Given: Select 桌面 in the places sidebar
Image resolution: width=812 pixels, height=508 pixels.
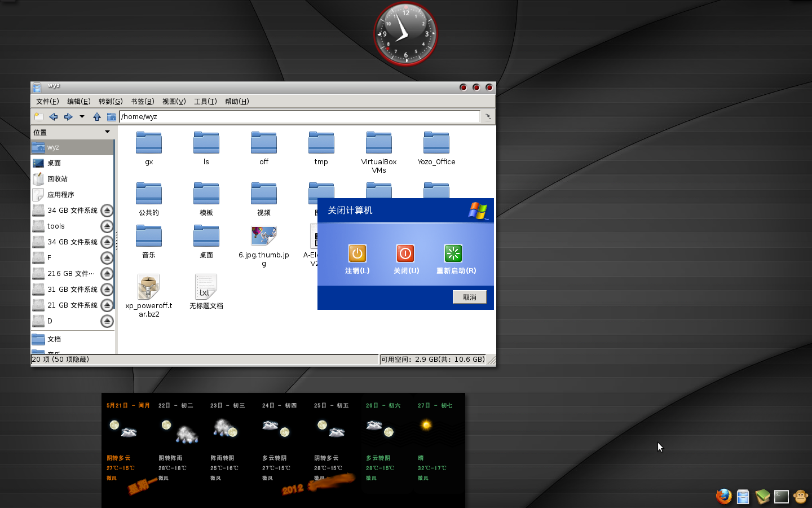Looking at the screenshot, I should [73, 163].
